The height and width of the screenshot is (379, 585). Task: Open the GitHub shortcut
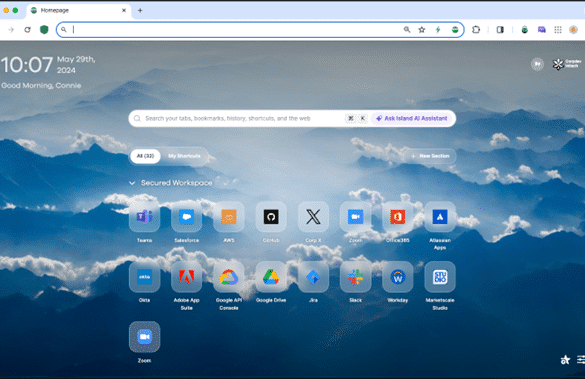pyautogui.click(x=271, y=217)
